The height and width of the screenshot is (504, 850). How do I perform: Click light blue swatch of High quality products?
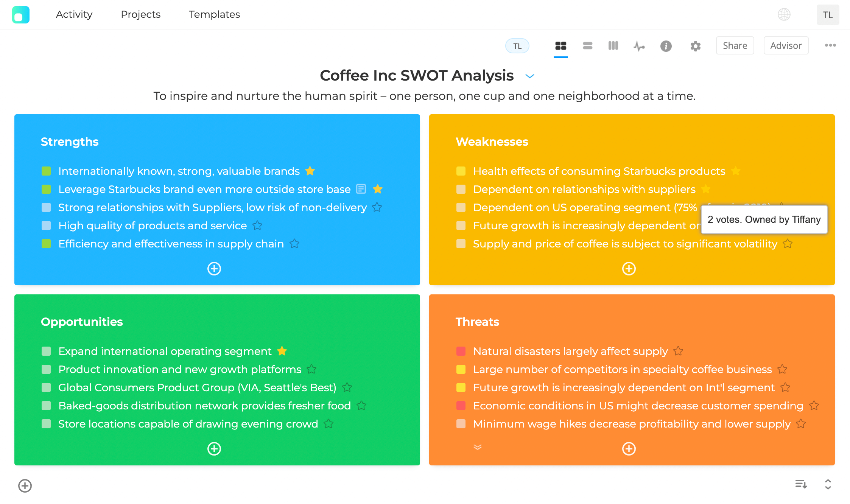46,226
